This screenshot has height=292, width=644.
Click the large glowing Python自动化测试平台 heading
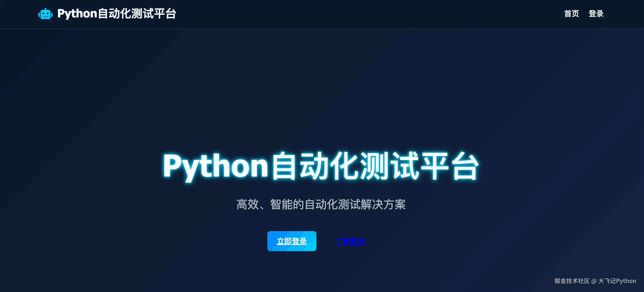pos(321,167)
